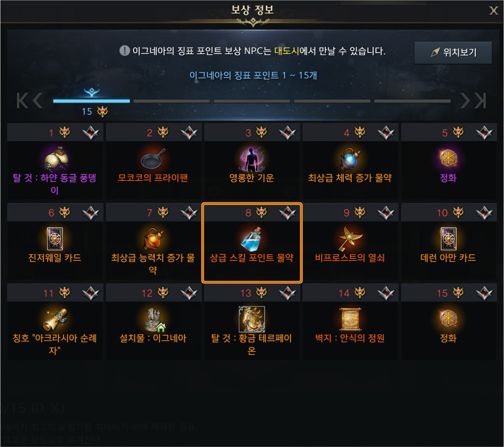Toggle the silver medal marker on reward 1
This screenshot has height=447, width=504.
pos(91,133)
